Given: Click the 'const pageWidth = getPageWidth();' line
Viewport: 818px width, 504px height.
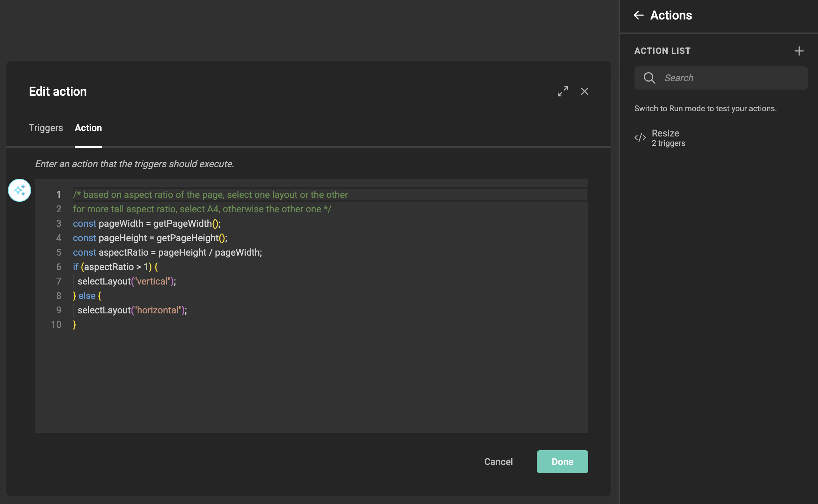Looking at the screenshot, I should (x=147, y=223).
